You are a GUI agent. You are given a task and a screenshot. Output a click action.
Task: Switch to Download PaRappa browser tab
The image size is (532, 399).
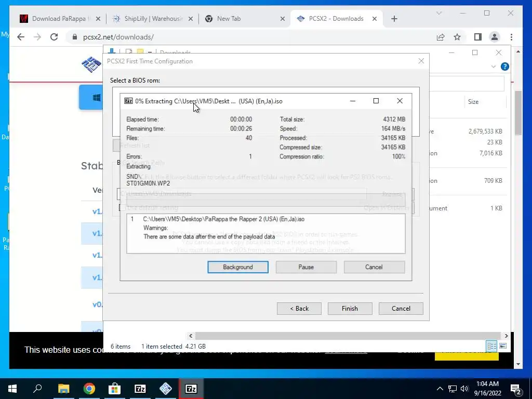click(60, 19)
